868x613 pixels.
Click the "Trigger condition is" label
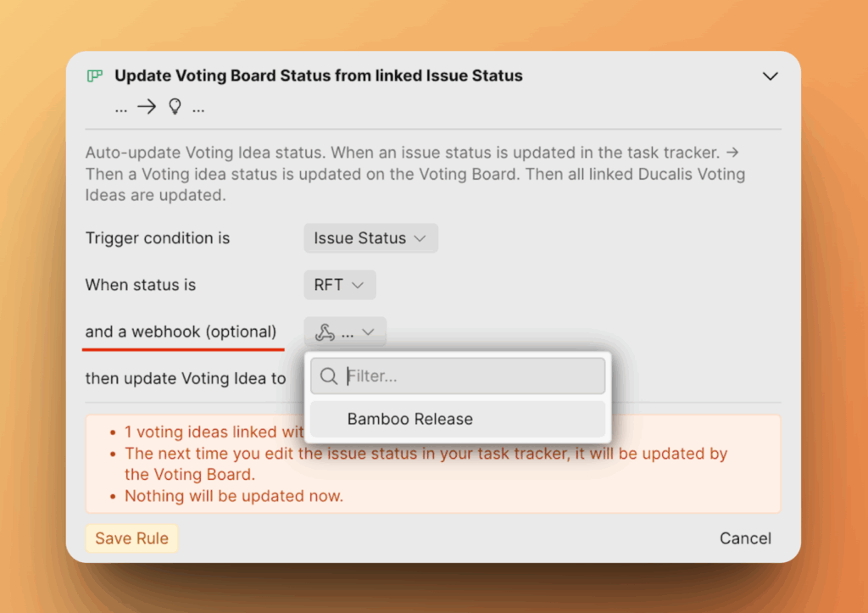pos(158,239)
